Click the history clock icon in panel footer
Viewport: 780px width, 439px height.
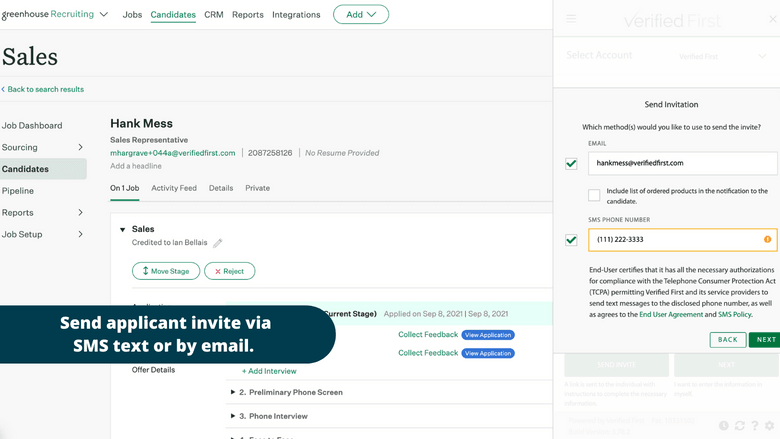pyautogui.click(x=724, y=426)
